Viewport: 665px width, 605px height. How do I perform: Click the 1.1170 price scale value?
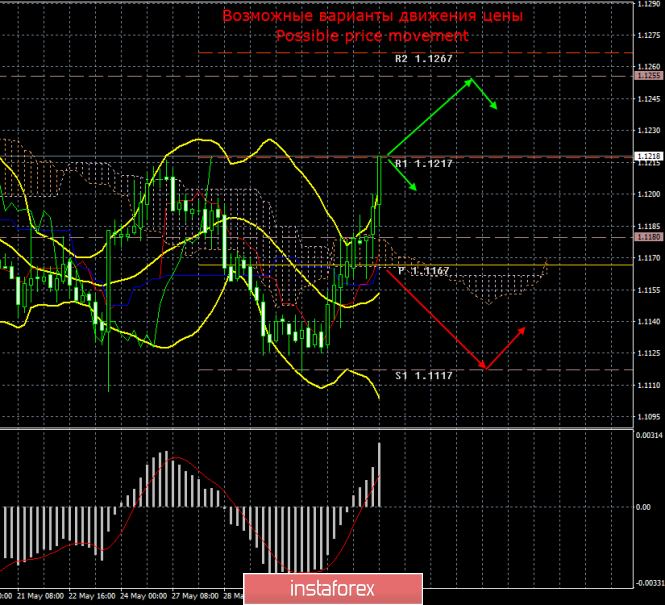tap(649, 258)
